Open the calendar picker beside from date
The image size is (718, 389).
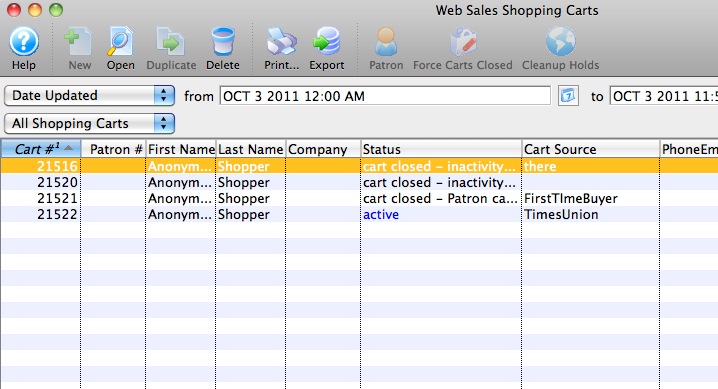568,96
